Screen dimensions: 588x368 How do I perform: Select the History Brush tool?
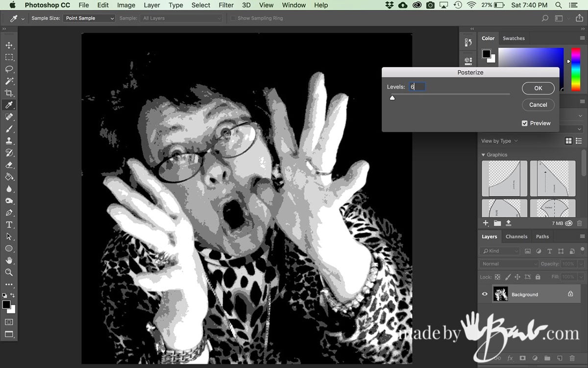pyautogui.click(x=9, y=153)
